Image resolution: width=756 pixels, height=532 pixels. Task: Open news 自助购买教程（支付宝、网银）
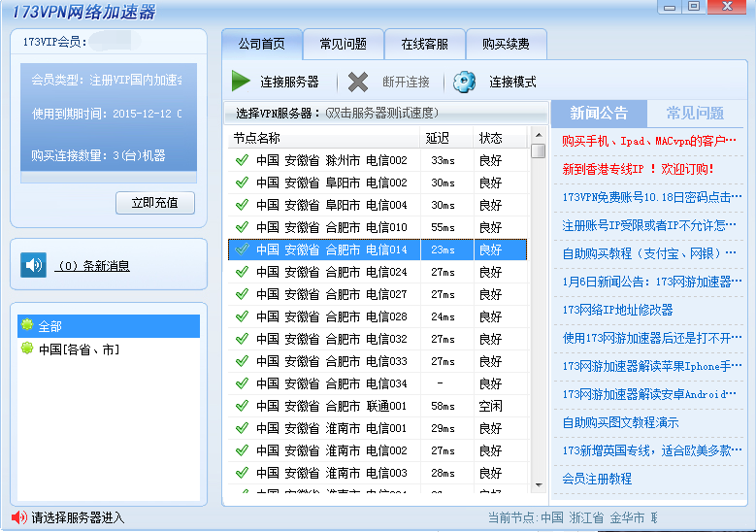[649, 253]
